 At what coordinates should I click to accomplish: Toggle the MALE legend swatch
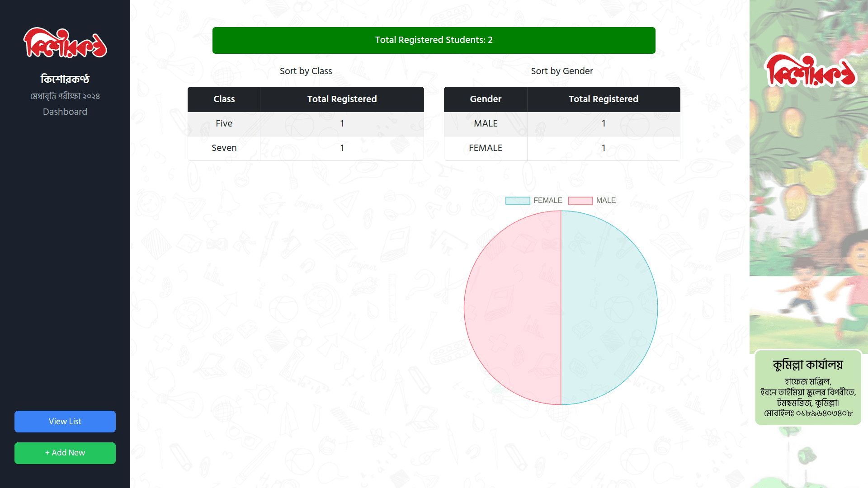(580, 201)
